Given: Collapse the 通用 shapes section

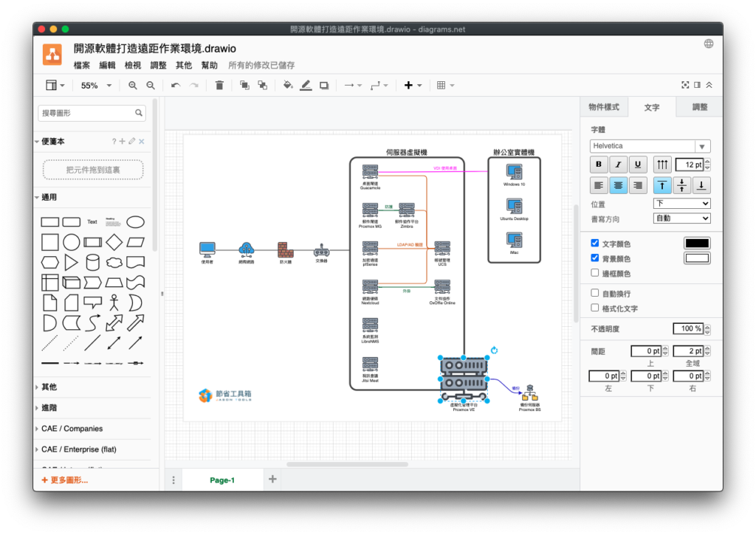Looking at the screenshot, I should tap(49, 197).
